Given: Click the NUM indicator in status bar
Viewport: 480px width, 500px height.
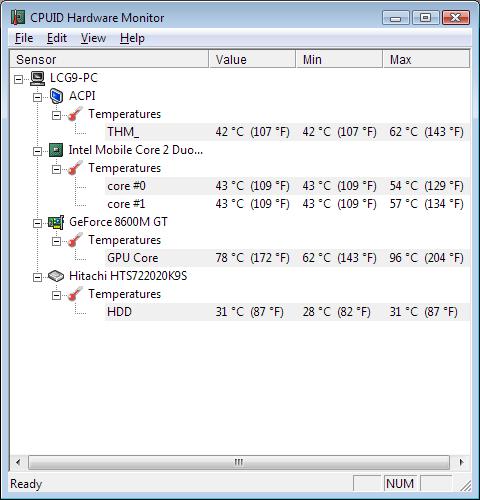Looking at the screenshot, I should 400,484.
